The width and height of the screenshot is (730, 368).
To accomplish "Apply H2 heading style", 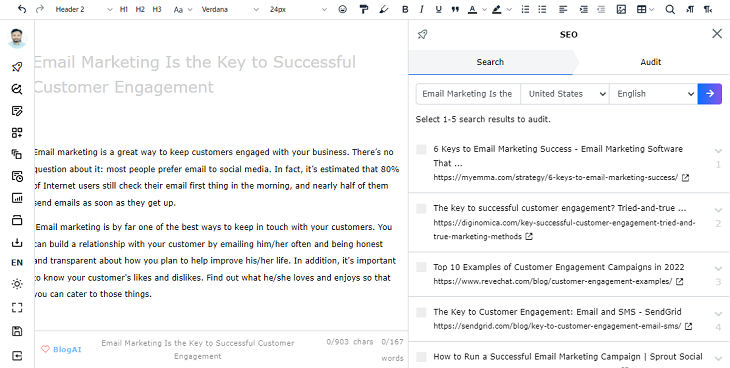I will point(140,9).
